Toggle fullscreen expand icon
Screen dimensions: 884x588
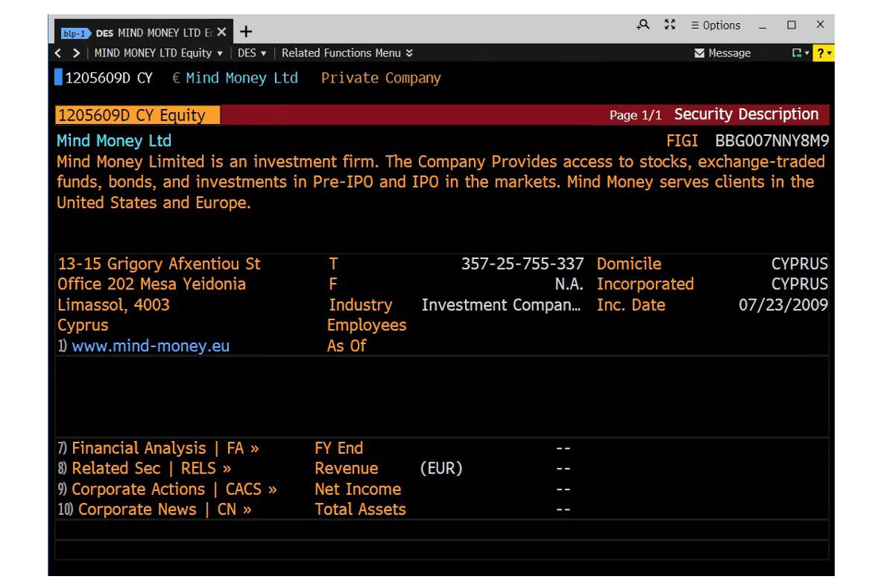click(670, 25)
